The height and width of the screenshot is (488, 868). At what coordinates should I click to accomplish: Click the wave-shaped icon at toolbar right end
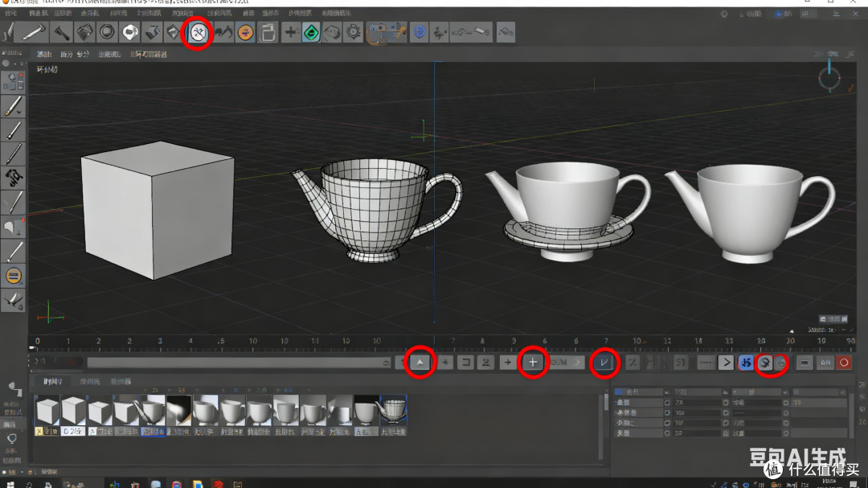[x=506, y=32]
